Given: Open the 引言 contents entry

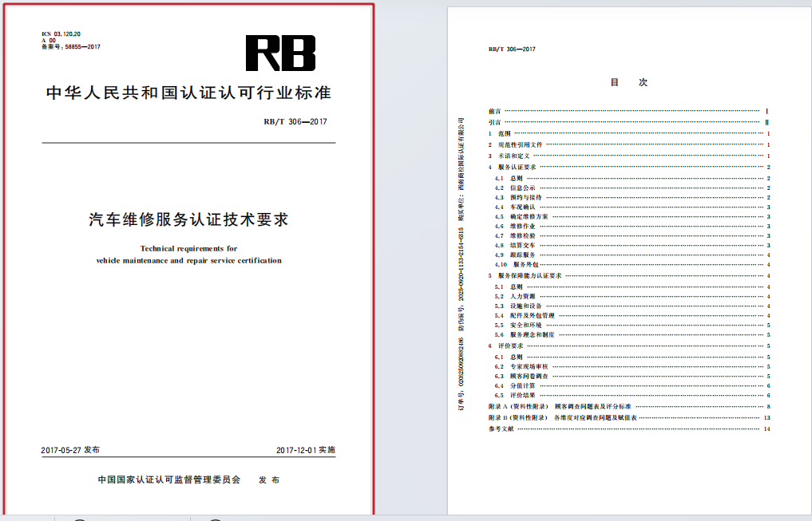Looking at the screenshot, I should pos(628,123).
